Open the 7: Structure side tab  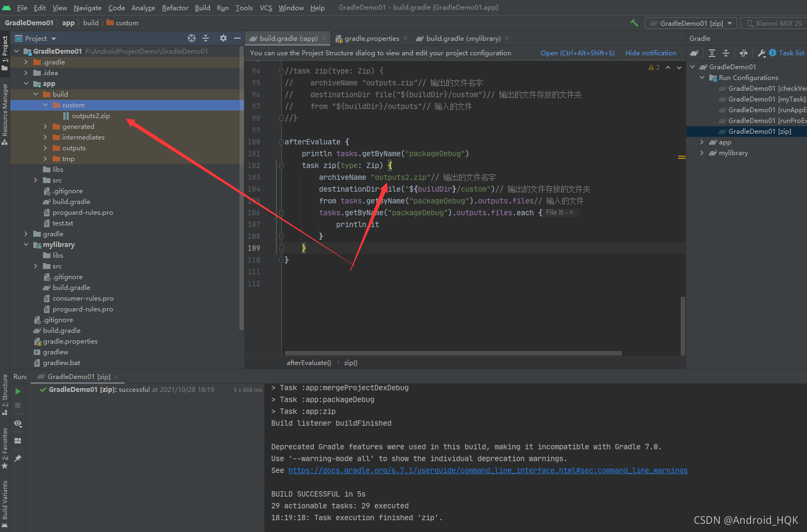click(5, 395)
